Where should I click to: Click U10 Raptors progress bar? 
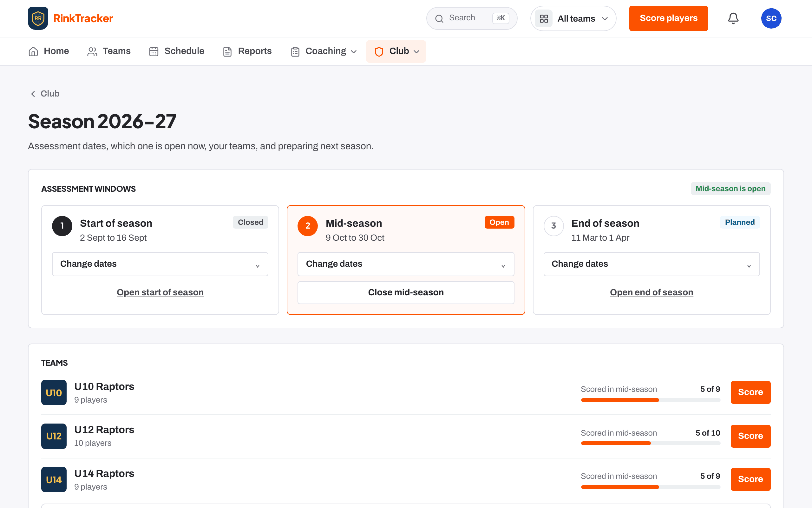[x=651, y=400]
